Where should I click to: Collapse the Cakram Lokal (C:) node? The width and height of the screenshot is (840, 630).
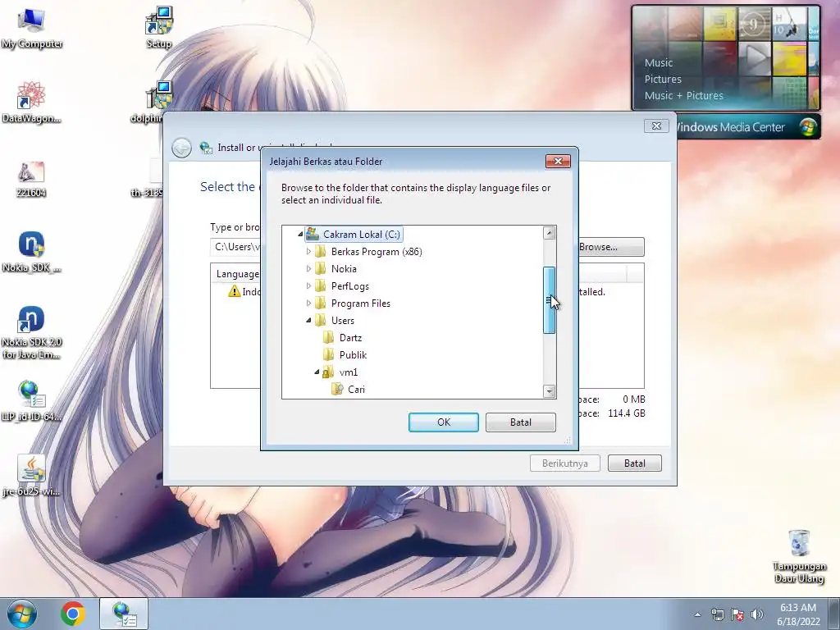click(x=300, y=234)
